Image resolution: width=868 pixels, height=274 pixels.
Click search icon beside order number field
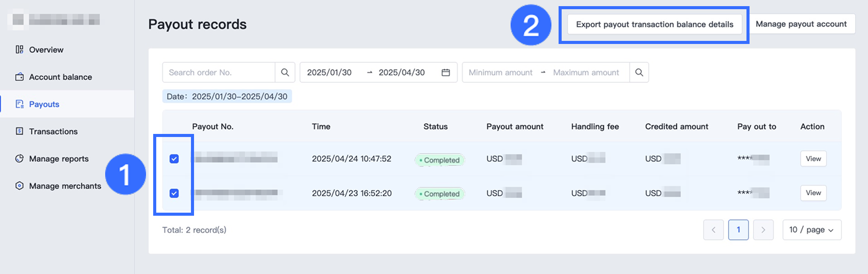coord(285,73)
